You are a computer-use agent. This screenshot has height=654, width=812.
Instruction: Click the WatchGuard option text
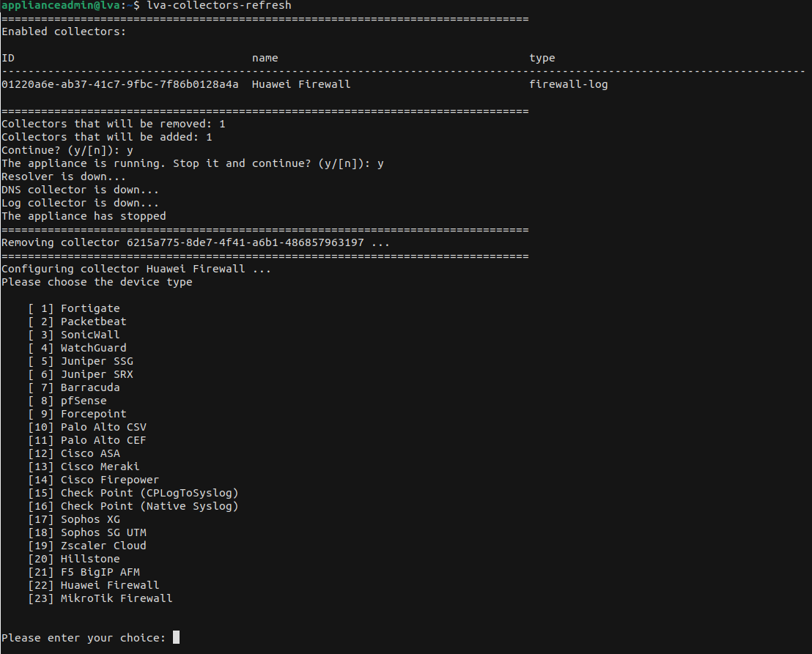coord(93,348)
